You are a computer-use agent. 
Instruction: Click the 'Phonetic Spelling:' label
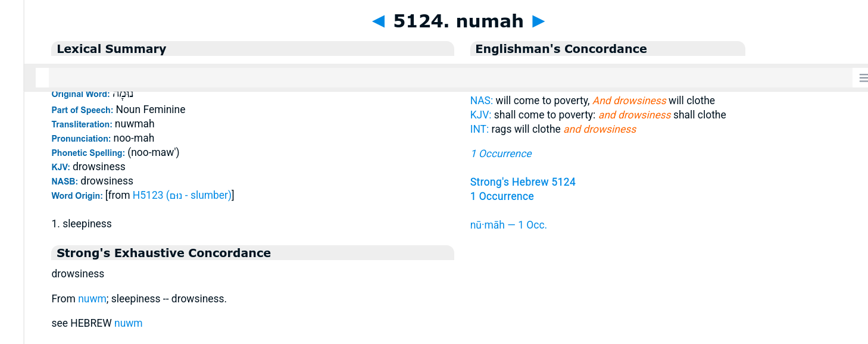click(x=88, y=153)
